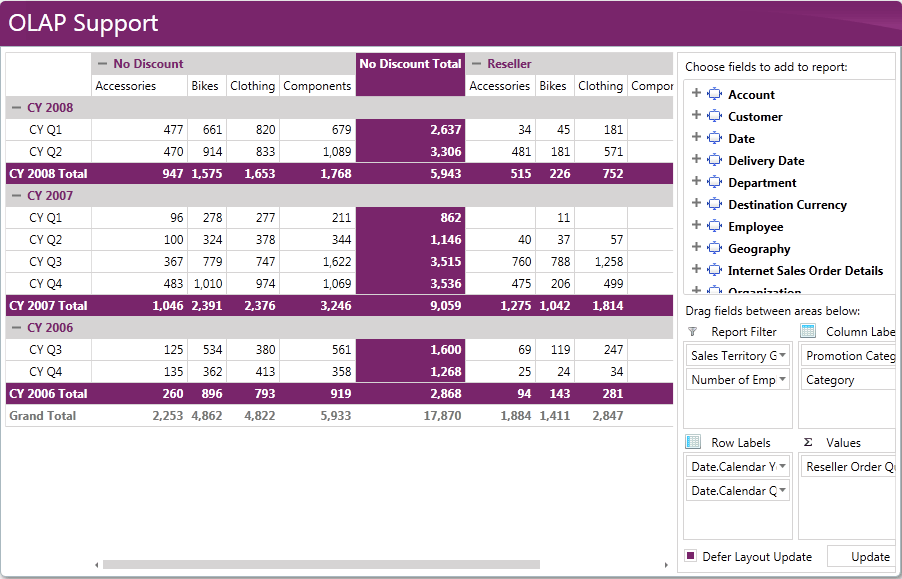Open the Number of Employees field dropdown
The height and width of the screenshot is (579, 902).
[x=782, y=379]
